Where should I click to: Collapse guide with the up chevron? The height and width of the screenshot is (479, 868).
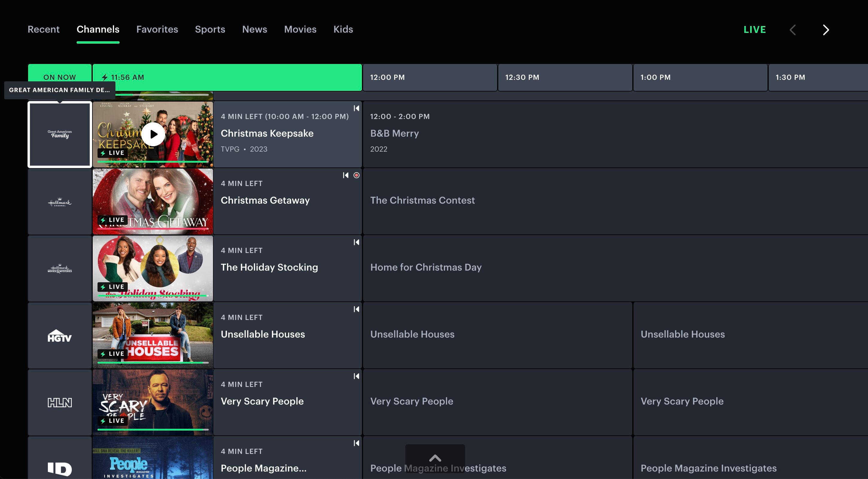(x=435, y=458)
